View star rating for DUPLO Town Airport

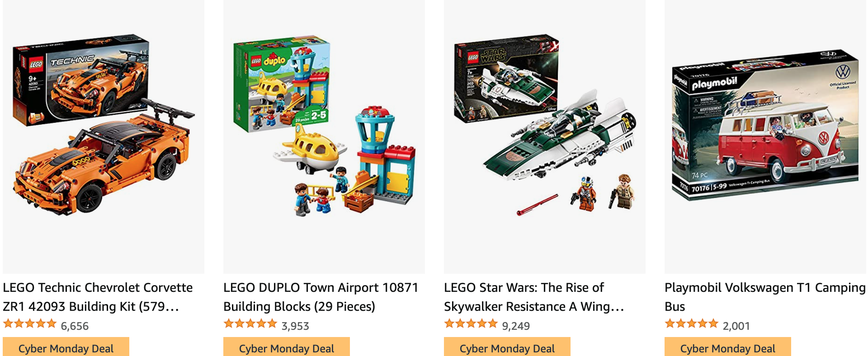250,324
